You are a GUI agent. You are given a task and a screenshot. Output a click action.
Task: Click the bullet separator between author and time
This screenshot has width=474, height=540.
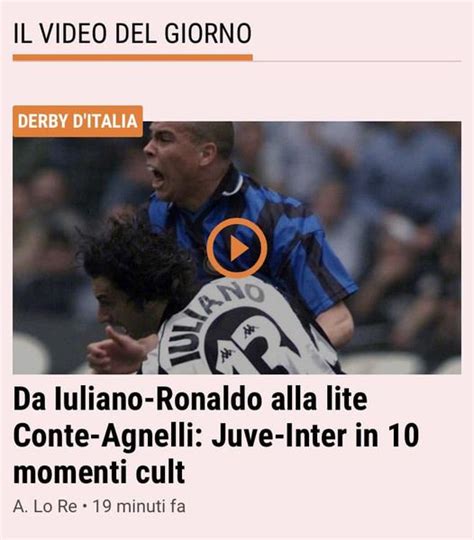85,507
